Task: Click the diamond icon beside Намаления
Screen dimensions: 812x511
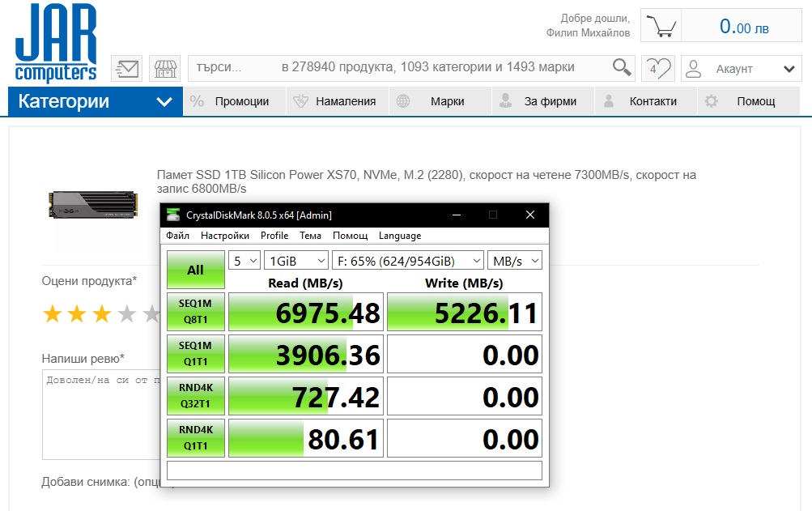Action: tap(300, 101)
